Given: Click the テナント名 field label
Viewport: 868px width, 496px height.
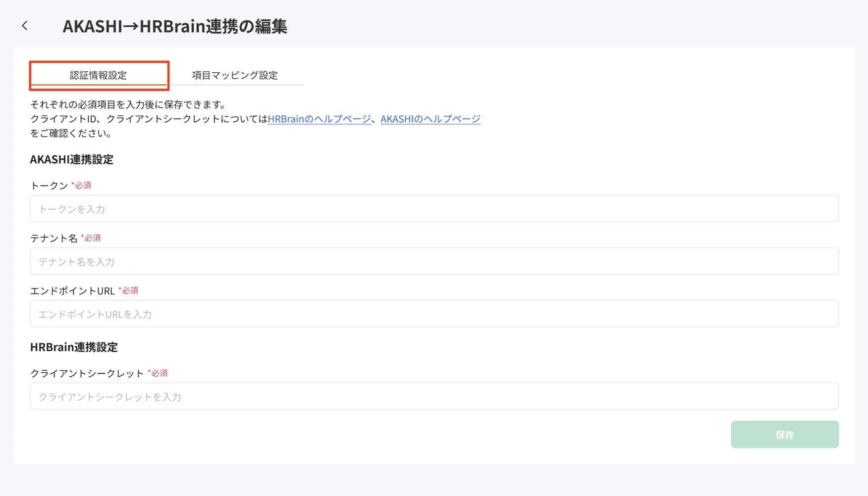Looking at the screenshot, I should (x=54, y=238).
